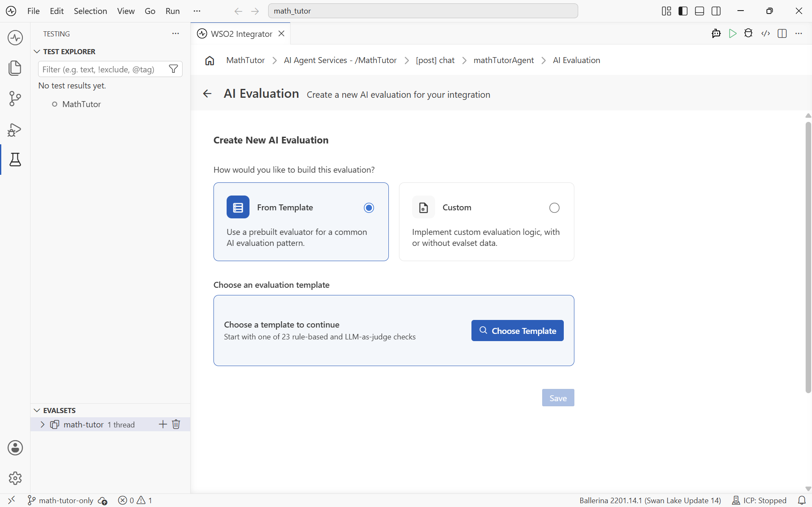Click Ballerina 2201.14.1 version status entry

650,500
